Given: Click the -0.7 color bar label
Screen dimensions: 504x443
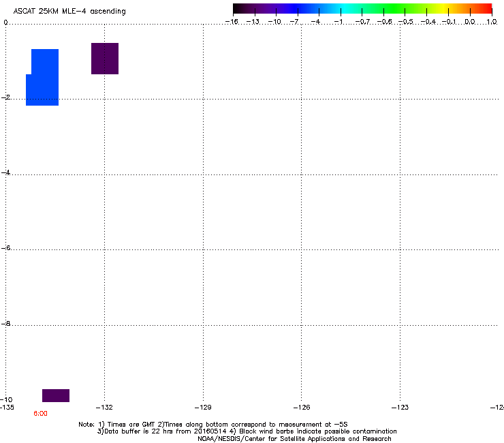Looking at the screenshot, I should tap(362, 22).
